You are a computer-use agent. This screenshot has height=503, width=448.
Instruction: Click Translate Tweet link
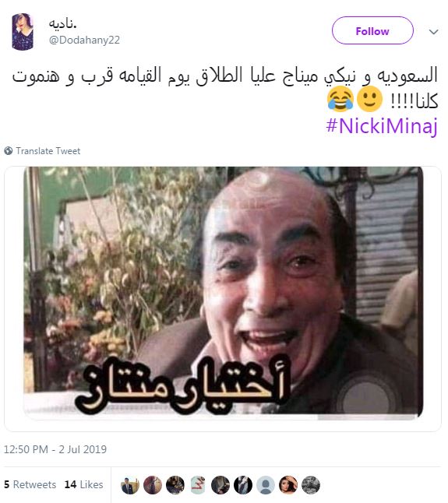(x=48, y=151)
